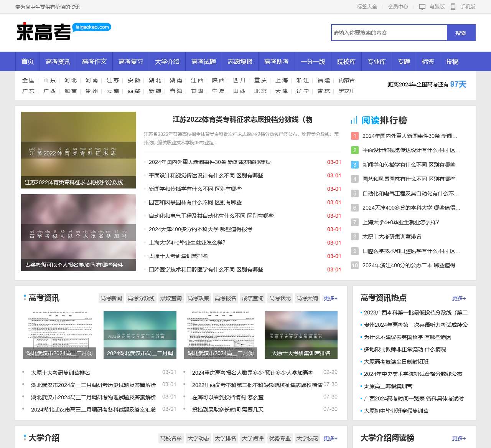Switch to the 高校名单 filter tab

pyautogui.click(x=171, y=438)
